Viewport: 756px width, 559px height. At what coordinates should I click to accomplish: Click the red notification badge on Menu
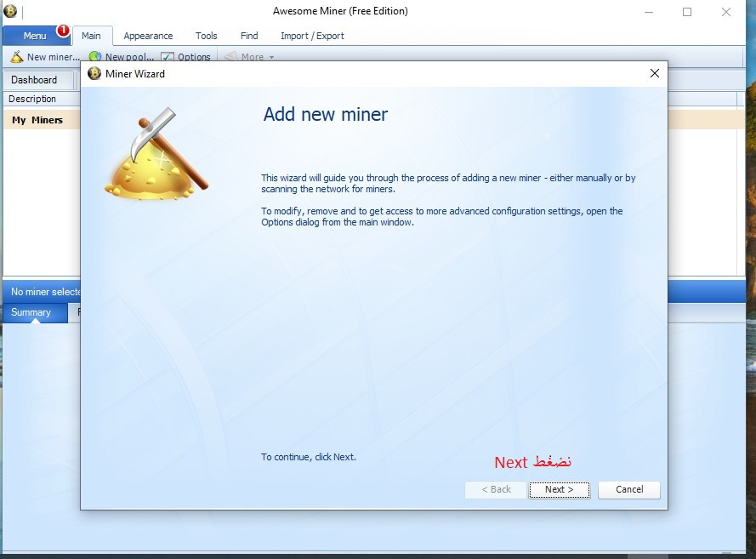coord(63,31)
